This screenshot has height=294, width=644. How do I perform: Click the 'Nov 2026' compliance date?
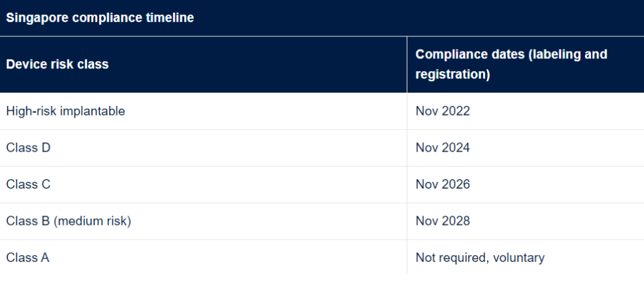click(442, 185)
